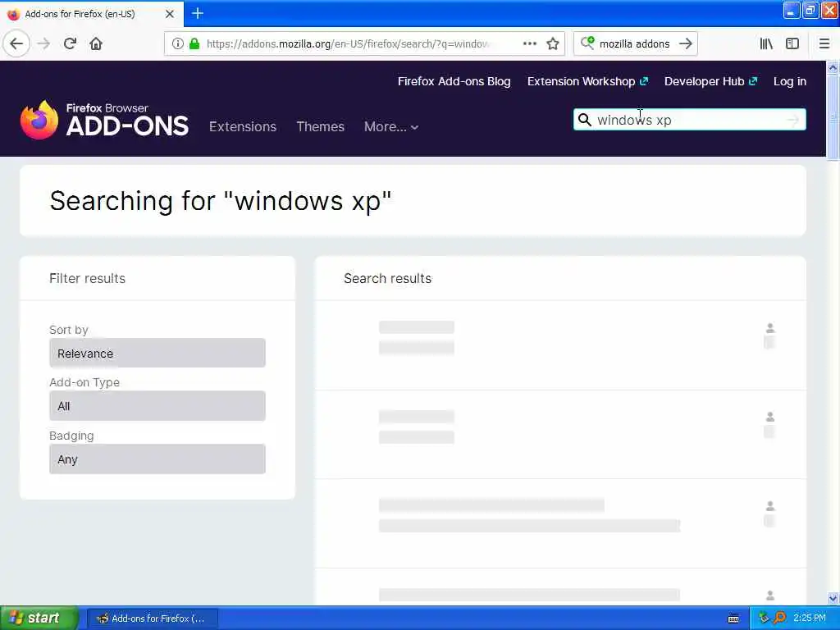Open the Firefox home page

click(x=96, y=43)
